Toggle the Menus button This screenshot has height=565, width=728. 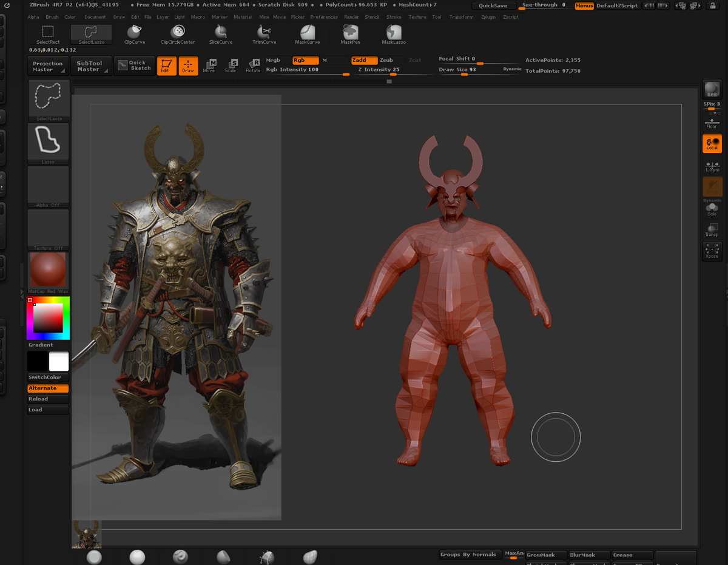[584, 5]
